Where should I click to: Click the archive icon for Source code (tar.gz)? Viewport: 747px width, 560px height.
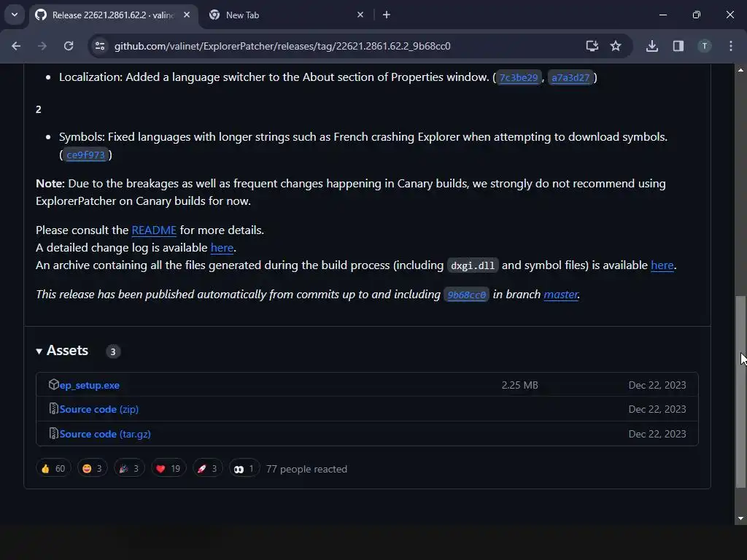[x=53, y=433]
